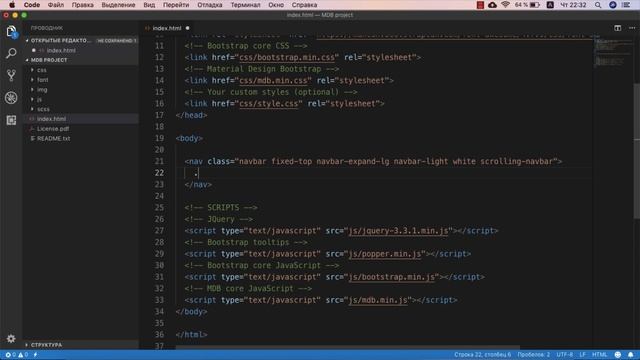This screenshot has height=360, width=640.
Task: Change indentation via Пробелов: 2
Action: tap(533, 355)
